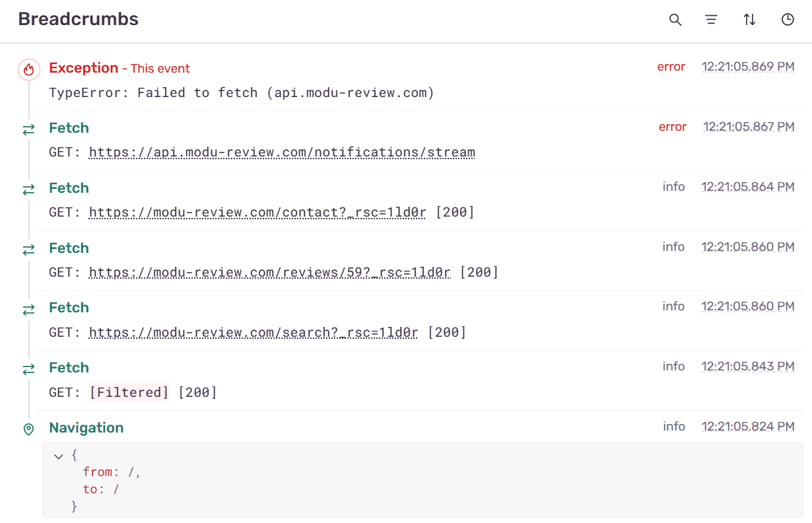Screen dimensions: 812x523
Task: Click the Navigation breadcrumb title
Action: pyautogui.click(x=86, y=428)
